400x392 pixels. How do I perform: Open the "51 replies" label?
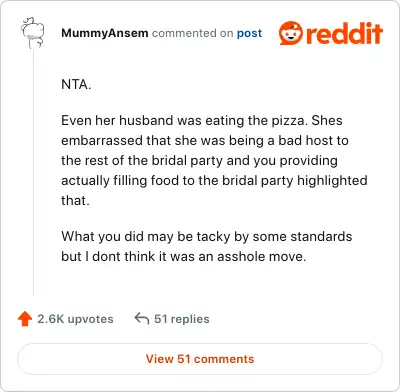click(x=182, y=319)
